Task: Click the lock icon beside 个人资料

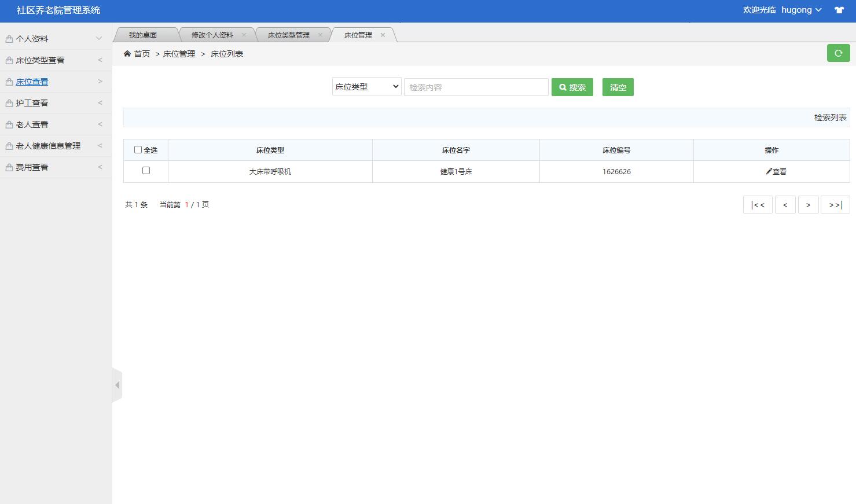Action: pos(8,38)
